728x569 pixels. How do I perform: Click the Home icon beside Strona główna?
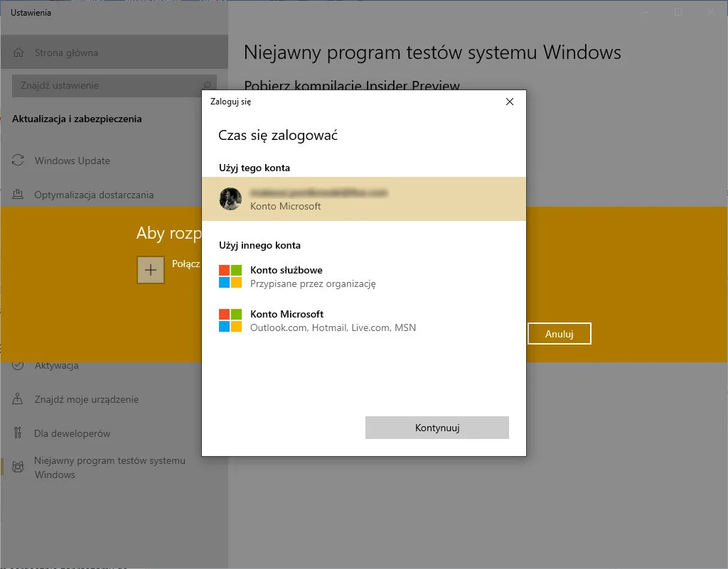(18, 53)
